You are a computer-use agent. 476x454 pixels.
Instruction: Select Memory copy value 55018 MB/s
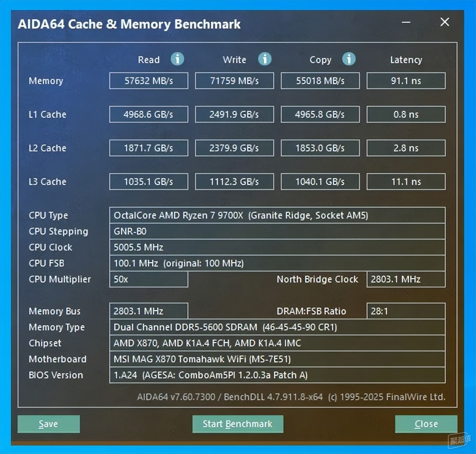pos(320,81)
